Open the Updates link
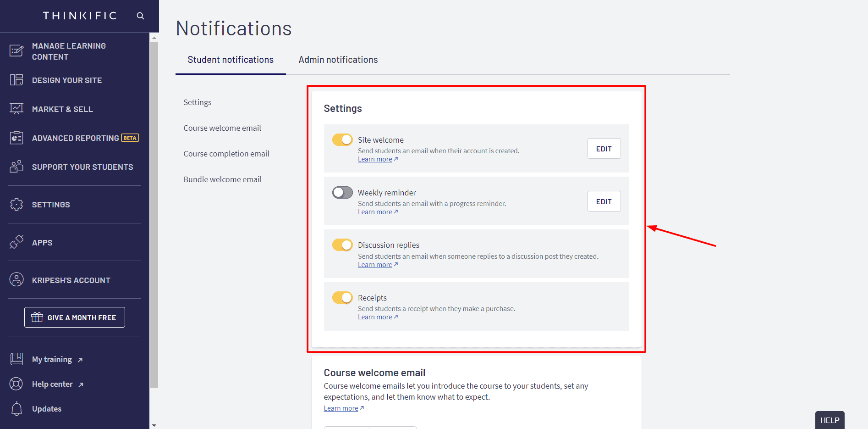The image size is (868, 429). coord(47,409)
